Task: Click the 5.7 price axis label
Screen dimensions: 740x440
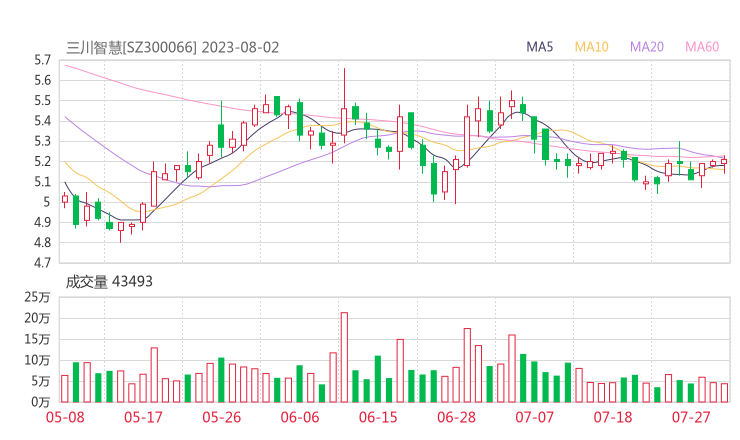Action: 42,60
